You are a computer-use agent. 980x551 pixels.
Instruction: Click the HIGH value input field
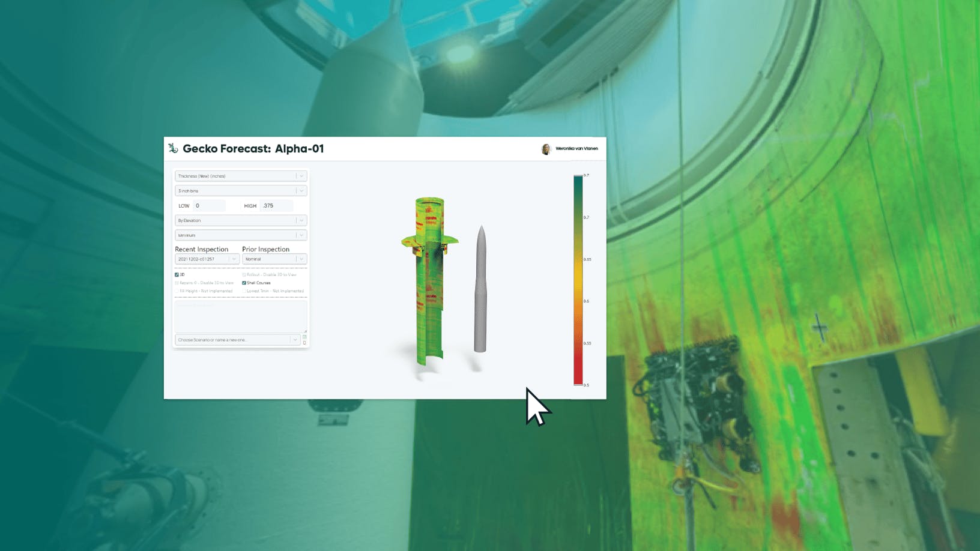point(277,206)
